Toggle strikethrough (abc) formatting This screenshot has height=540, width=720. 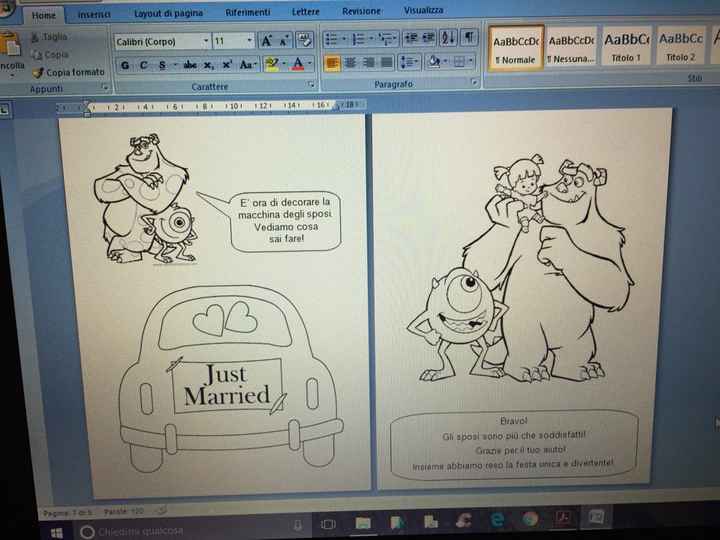tap(190, 65)
